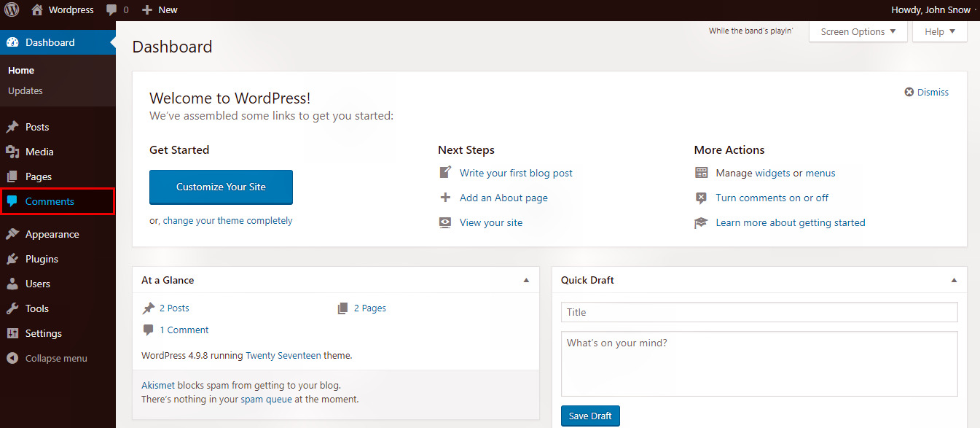Click the spam queue link
The image size is (980, 428).
[x=266, y=400]
